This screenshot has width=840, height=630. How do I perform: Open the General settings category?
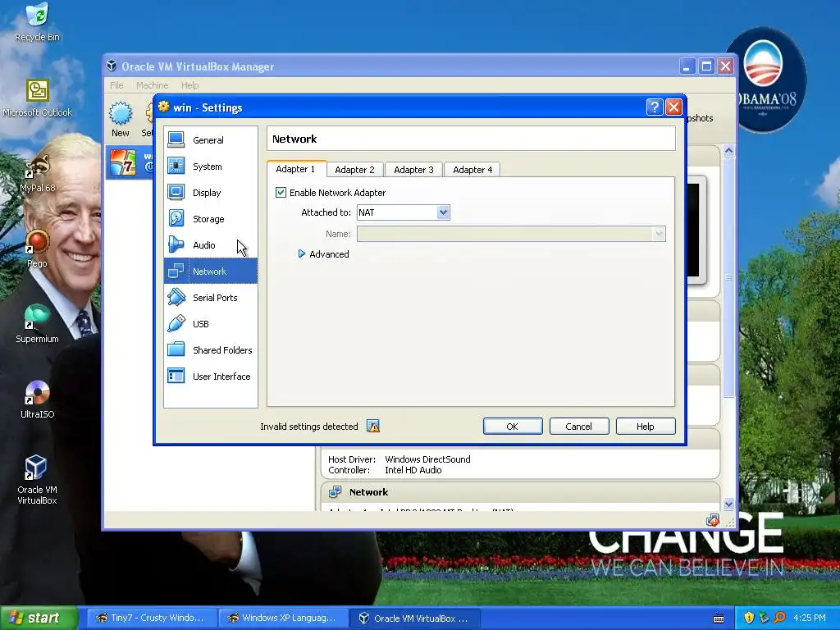click(211, 139)
